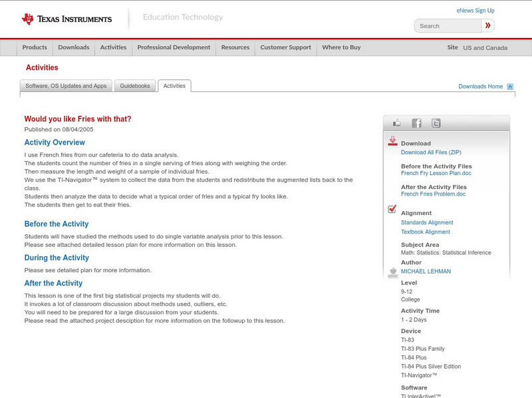Submit search with the red arrow button
This screenshot has height=398, width=532.
point(488,26)
